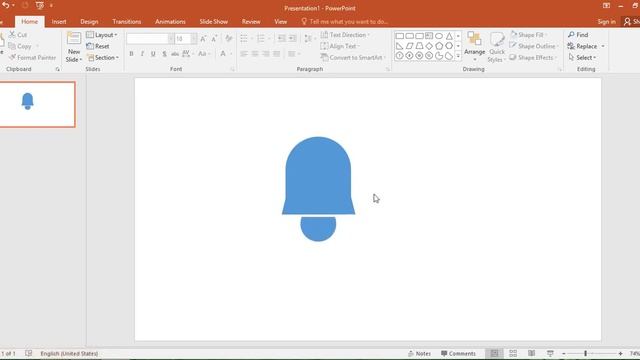This screenshot has width=640, height=360.
Task: Click the Decrease Font Size icon
Action: pos(214,39)
